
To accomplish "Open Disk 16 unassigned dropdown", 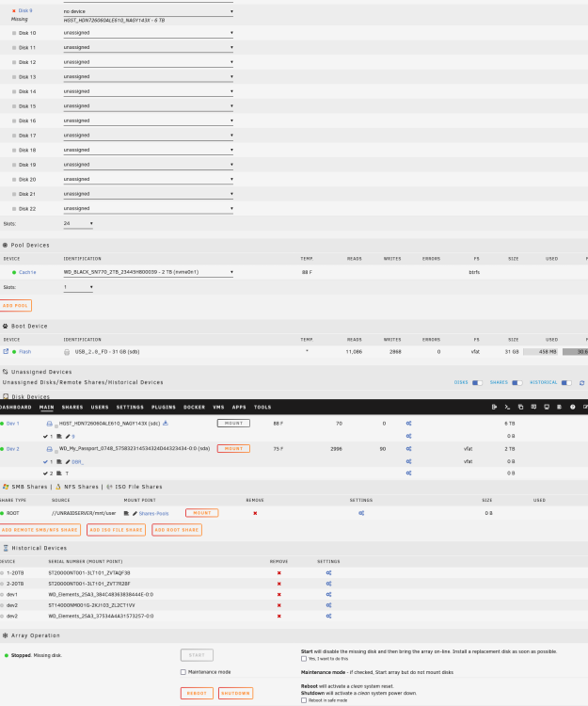I will 149,120.
